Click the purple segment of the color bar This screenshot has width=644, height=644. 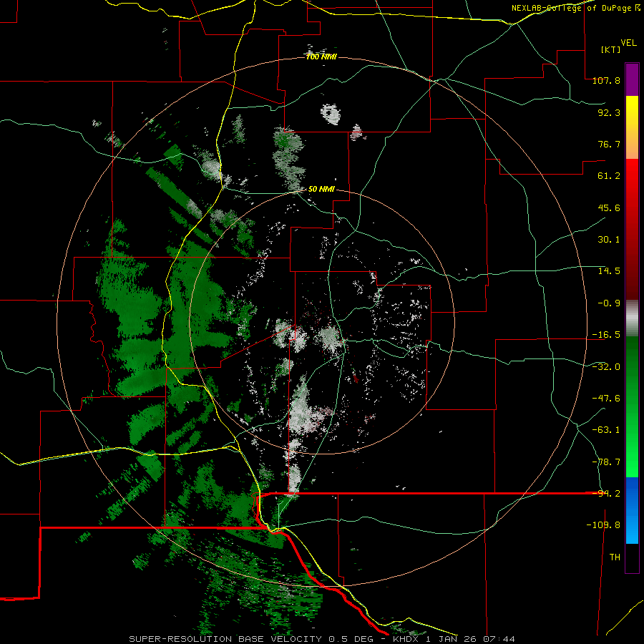pyautogui.click(x=632, y=80)
